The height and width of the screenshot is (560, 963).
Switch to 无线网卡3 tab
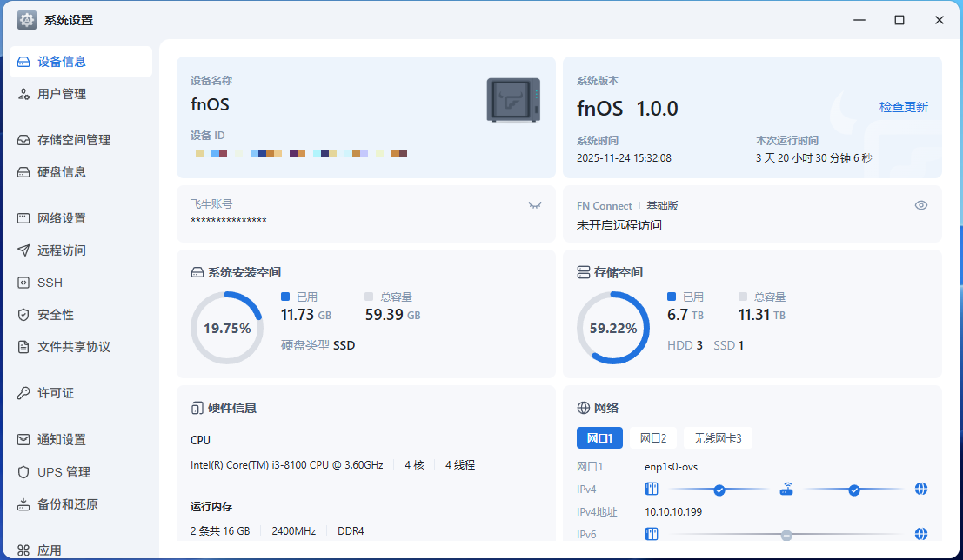718,438
